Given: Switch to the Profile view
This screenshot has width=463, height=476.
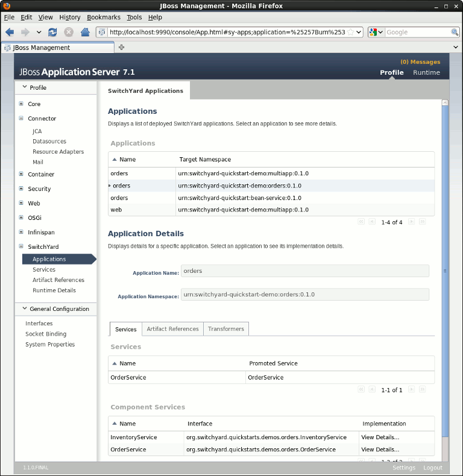Looking at the screenshot, I should [x=392, y=72].
